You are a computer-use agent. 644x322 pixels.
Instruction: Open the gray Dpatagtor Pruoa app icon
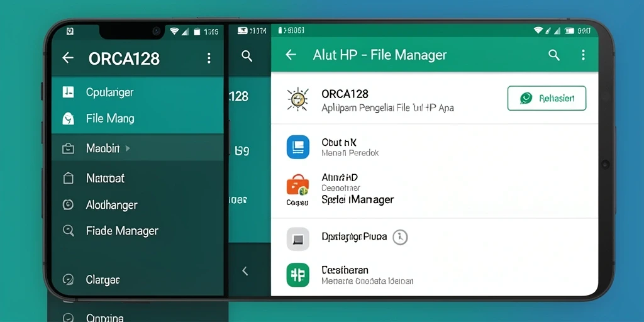tap(297, 239)
